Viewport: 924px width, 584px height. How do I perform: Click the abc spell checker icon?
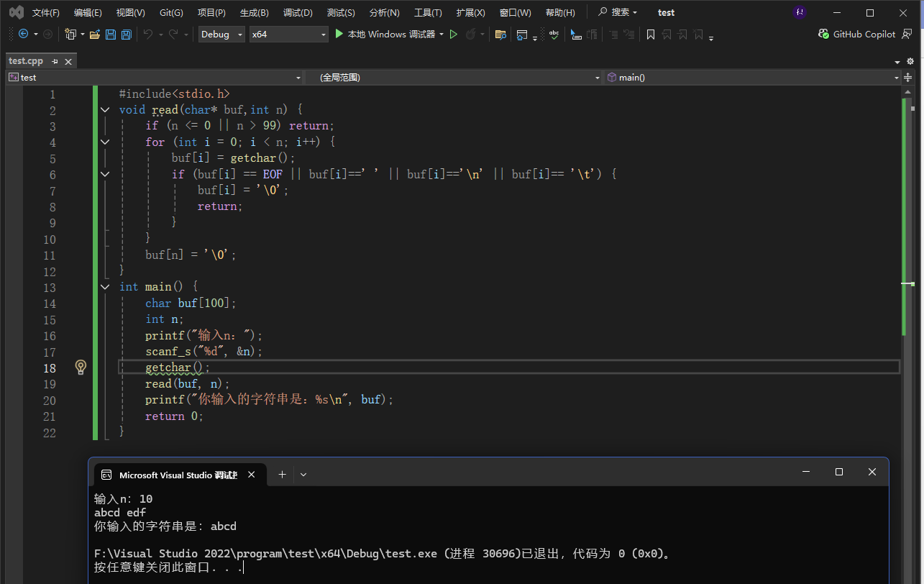554,34
